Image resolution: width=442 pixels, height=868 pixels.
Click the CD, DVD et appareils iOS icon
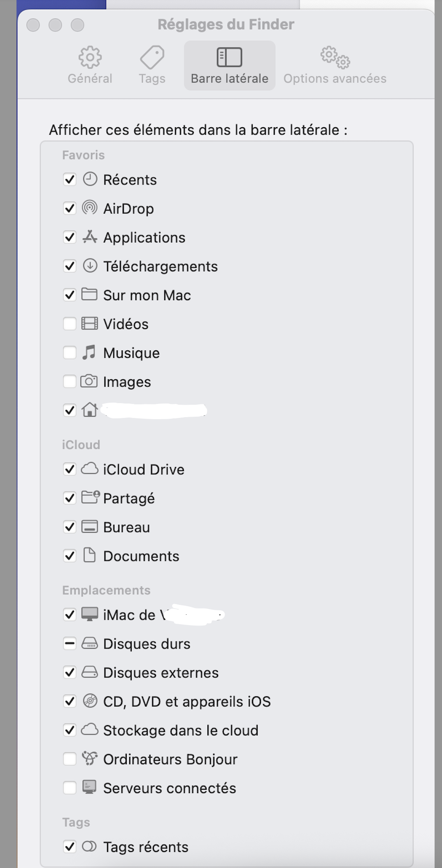coord(90,701)
